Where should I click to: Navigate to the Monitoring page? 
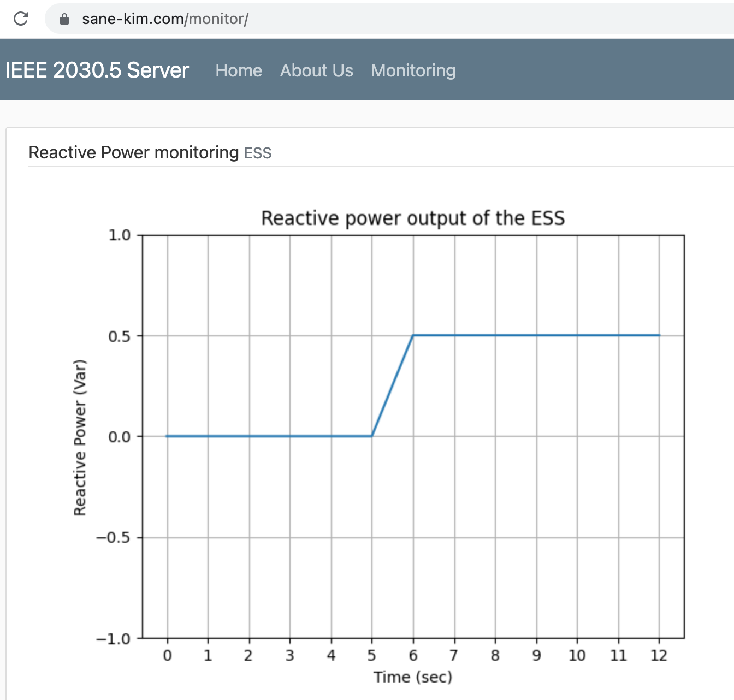pos(413,70)
